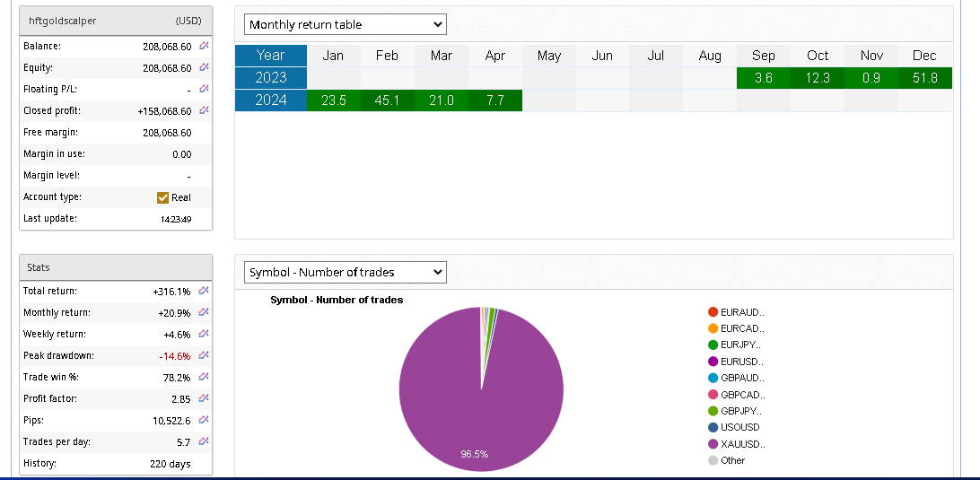Toggle the XAUUSD legend entry
The width and height of the screenshot is (980, 480).
[742, 444]
